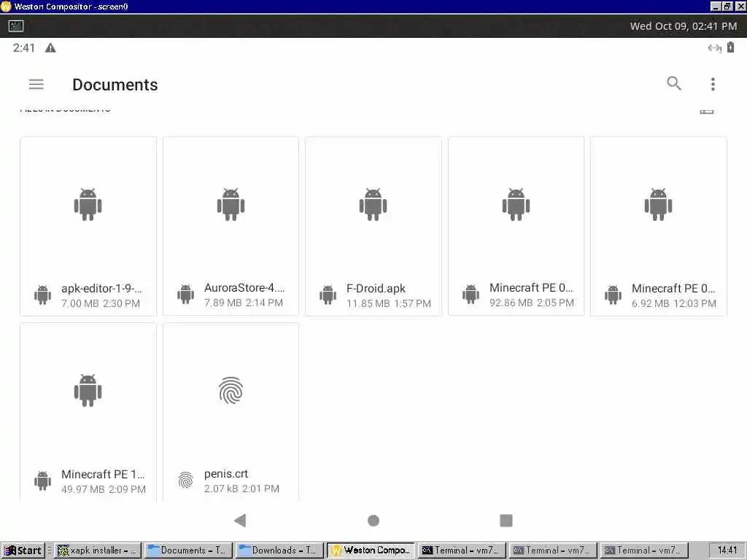Click the 6.92 MB 12:03 PM details
The height and width of the screenshot is (560, 747).
(x=673, y=303)
